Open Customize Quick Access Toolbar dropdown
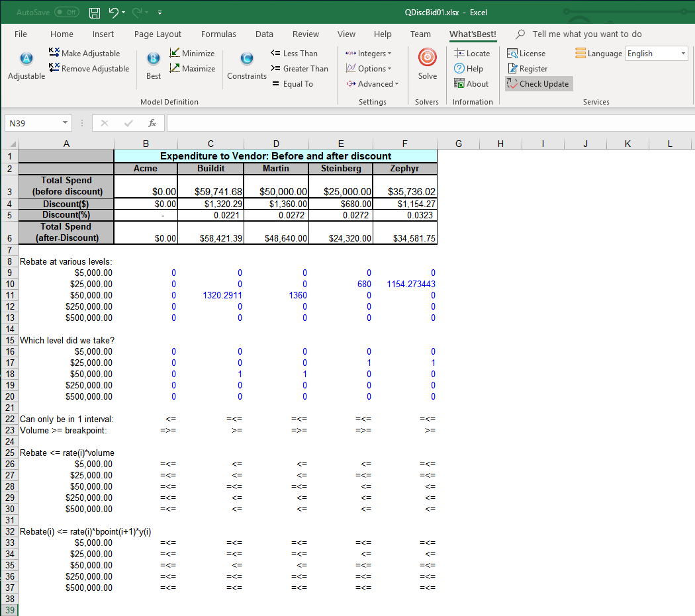This screenshot has height=616, width=695. tap(160, 13)
